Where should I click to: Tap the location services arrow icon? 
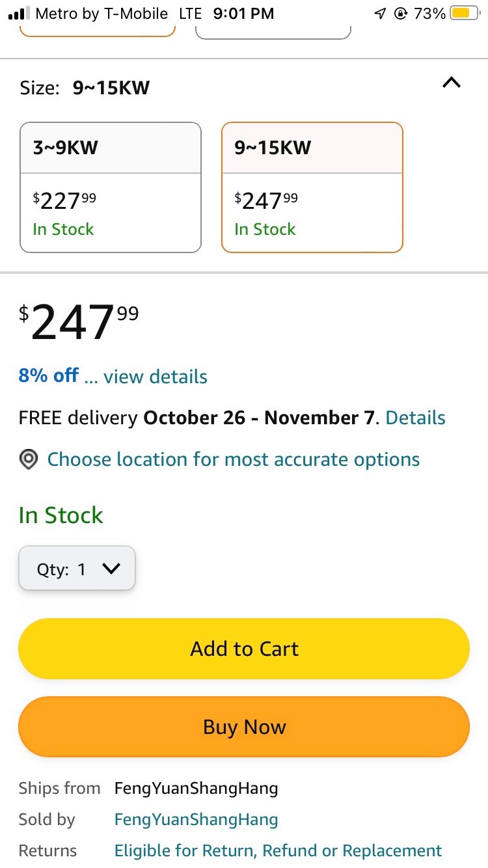[380, 13]
